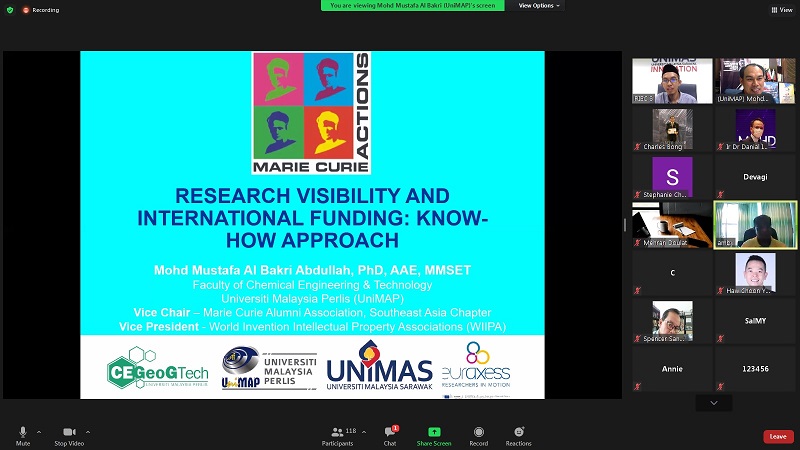Click the CEGeoGTech logo on slide
This screenshot has height=450, width=800.
click(158, 368)
